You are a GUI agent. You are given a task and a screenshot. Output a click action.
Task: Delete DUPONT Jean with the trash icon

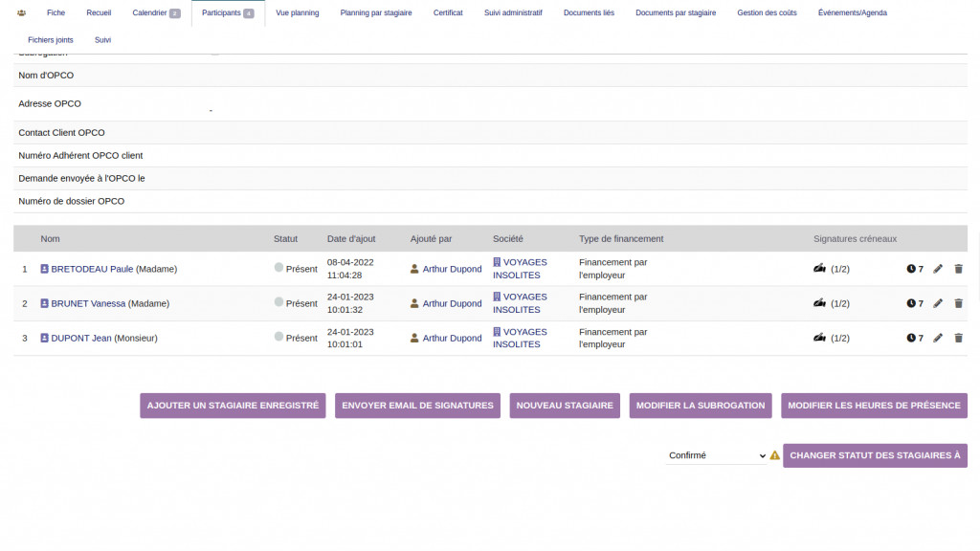point(958,338)
